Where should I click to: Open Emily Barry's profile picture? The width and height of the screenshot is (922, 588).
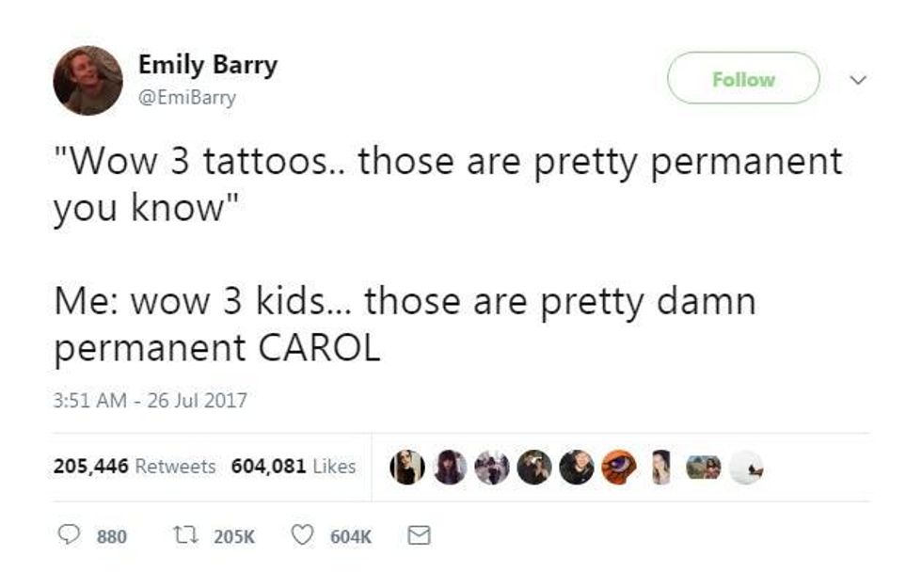click(87, 81)
